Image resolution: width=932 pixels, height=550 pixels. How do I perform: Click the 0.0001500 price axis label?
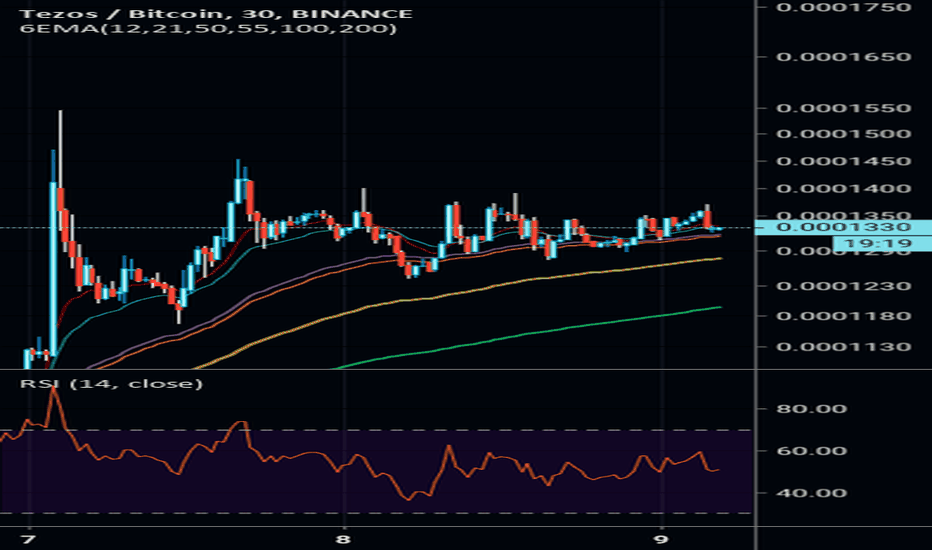tap(843, 134)
